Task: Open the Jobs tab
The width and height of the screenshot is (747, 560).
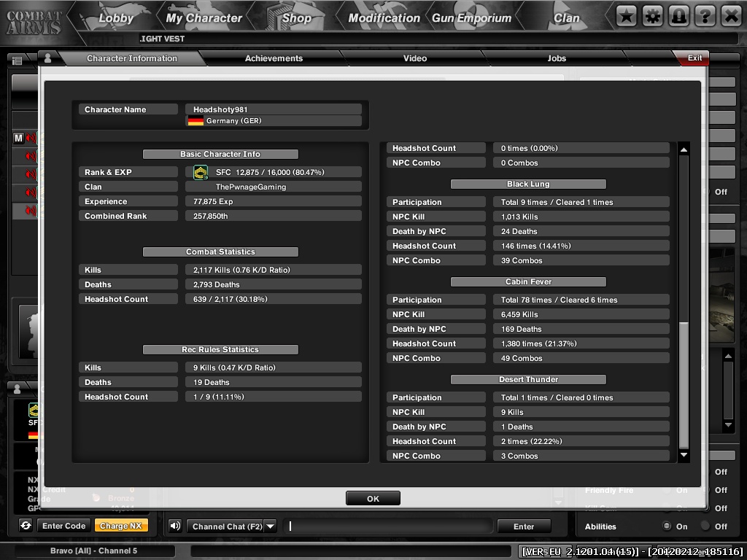Action: pos(557,58)
